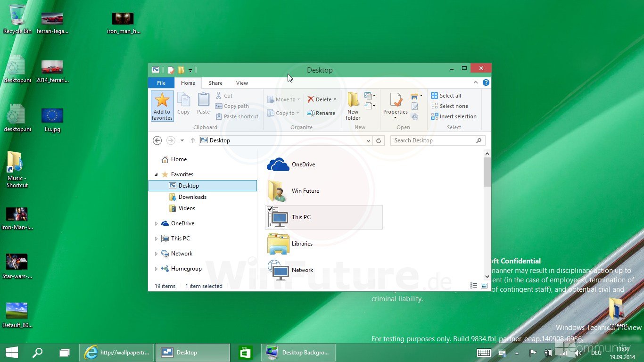Viewport: 644px width, 362px height.
Task: Click the Paste clipboard icon
Action: [204, 100]
